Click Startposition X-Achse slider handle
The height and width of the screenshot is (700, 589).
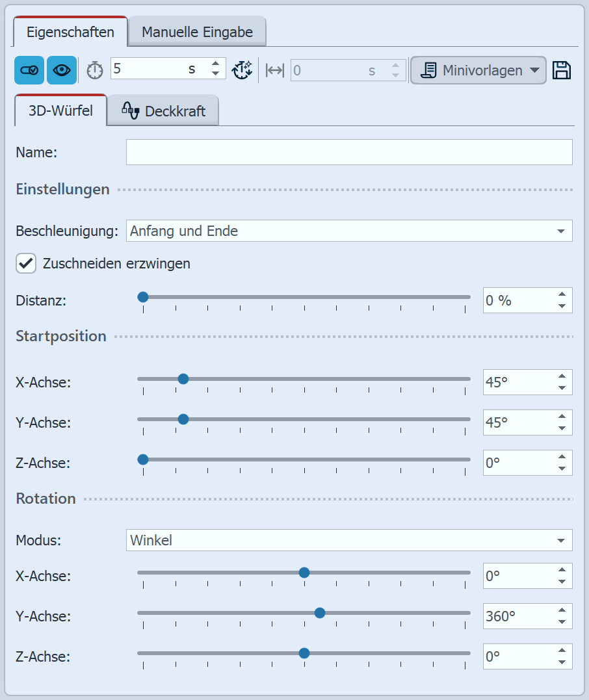pos(183,379)
